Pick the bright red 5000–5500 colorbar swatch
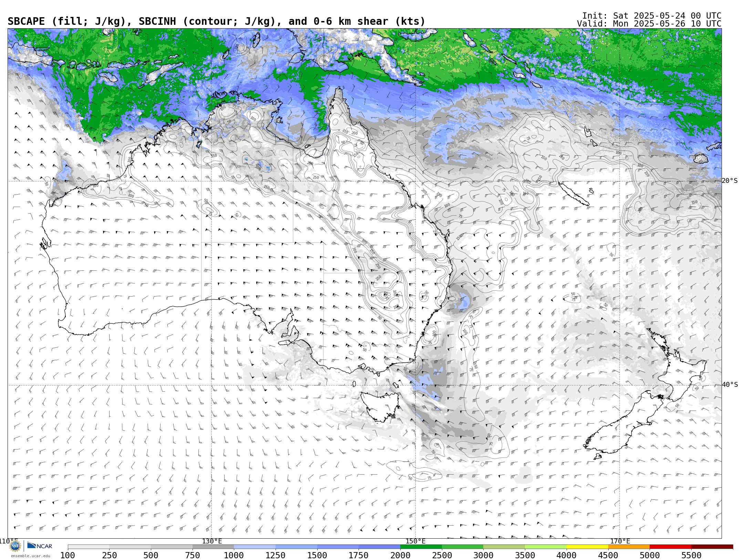Viewport: 744px width, 560px height. tap(671, 547)
